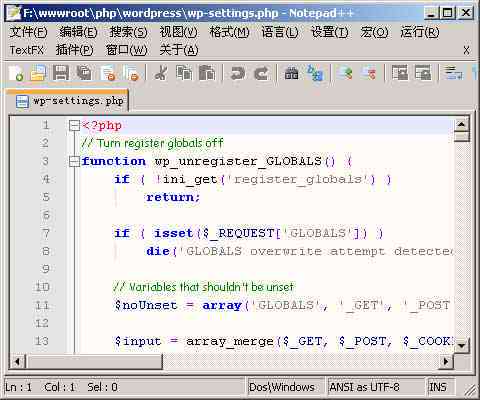The image size is (480, 400).
Task: Click the window resize grip corner
Action: (x=470, y=389)
